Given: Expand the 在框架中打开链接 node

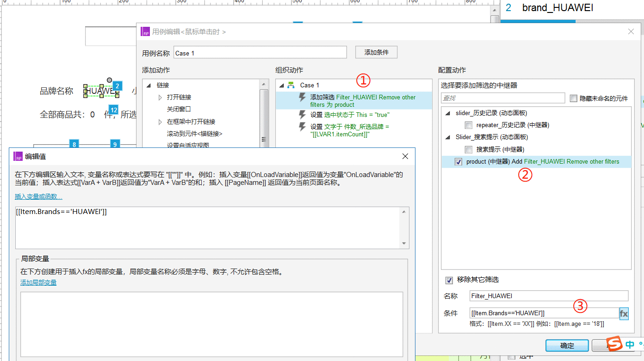Looking at the screenshot, I should pyautogui.click(x=160, y=122).
